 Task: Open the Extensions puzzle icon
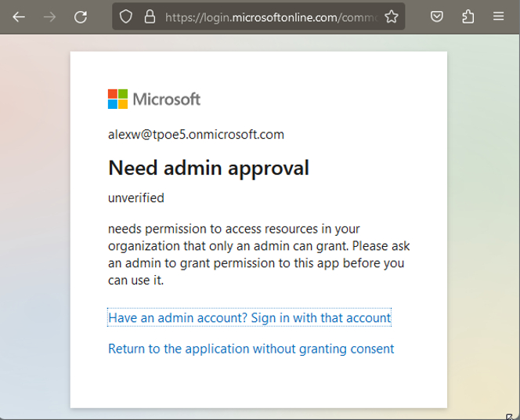coord(468,16)
